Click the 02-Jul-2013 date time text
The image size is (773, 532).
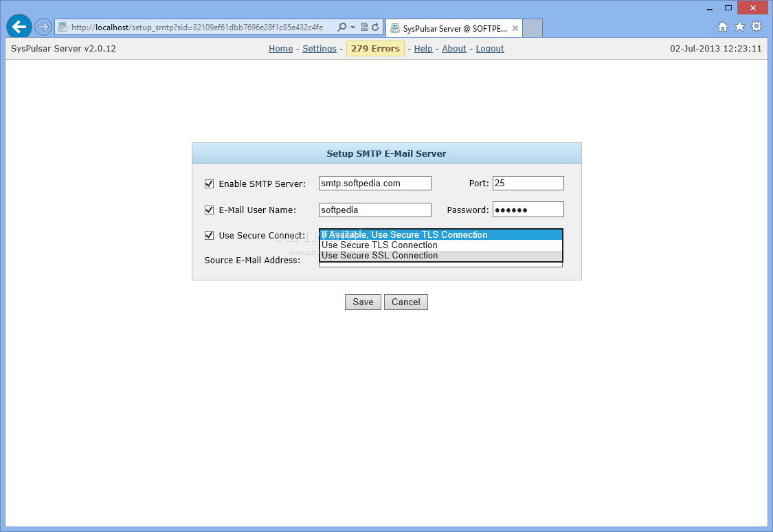point(715,48)
